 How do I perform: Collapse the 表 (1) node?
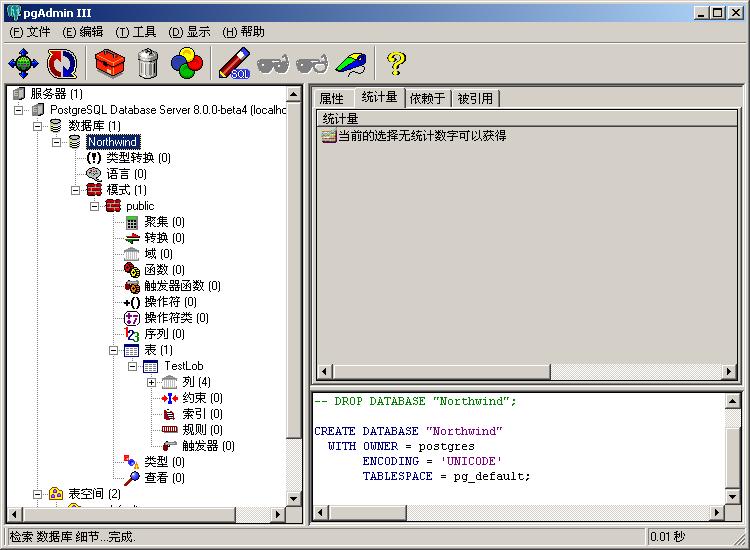[113, 351]
